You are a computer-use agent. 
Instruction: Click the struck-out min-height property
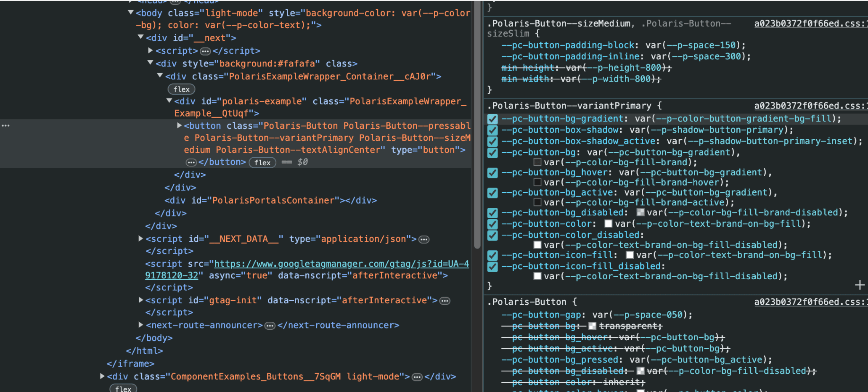click(528, 68)
